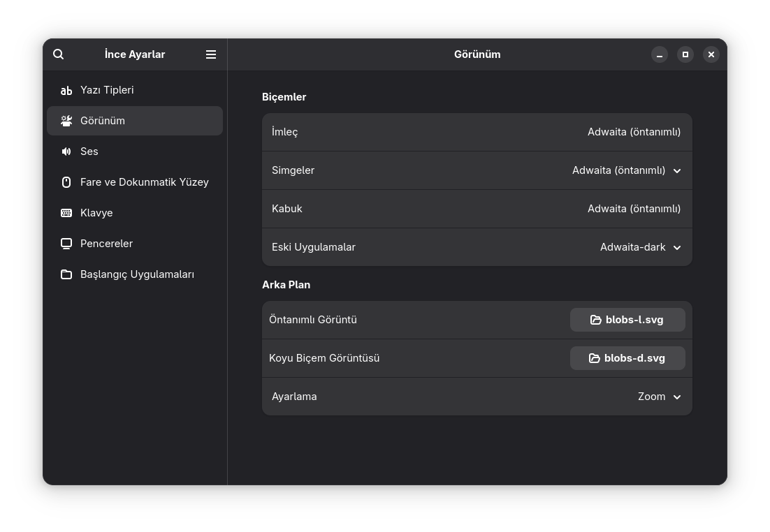
Task: Click the Başlangıç Uygulamaları folder icon
Action: (66, 274)
